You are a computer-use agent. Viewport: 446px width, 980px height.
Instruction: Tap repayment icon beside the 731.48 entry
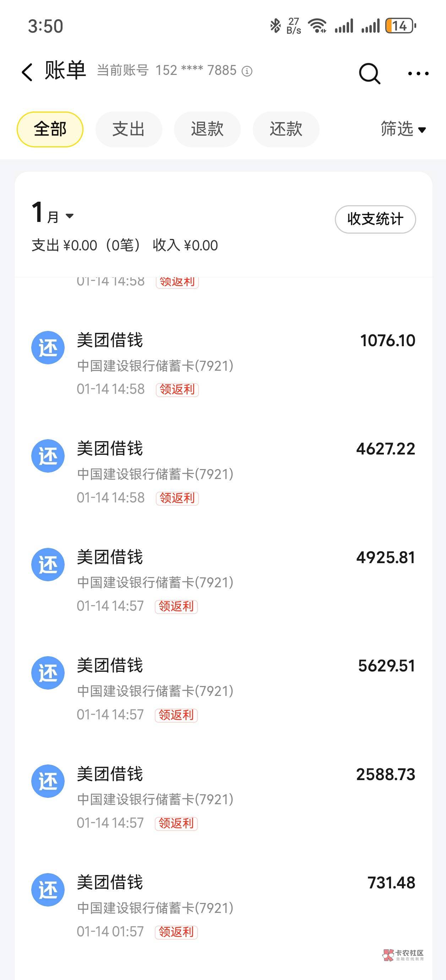[48, 889]
